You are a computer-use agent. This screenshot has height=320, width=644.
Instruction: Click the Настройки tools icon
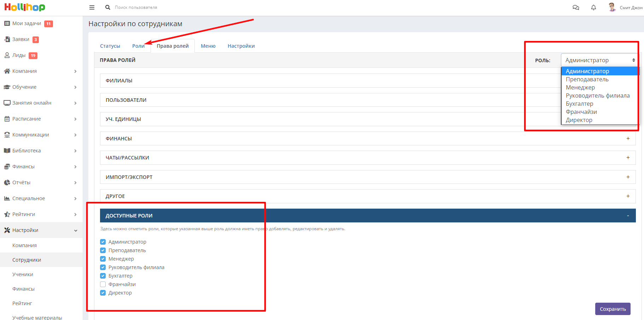coord(7,230)
